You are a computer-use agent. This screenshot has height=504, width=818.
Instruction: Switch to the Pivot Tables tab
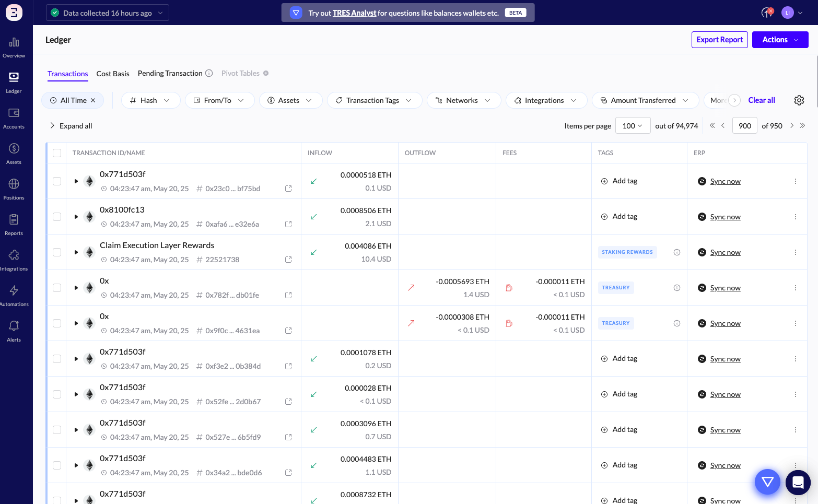(240, 73)
